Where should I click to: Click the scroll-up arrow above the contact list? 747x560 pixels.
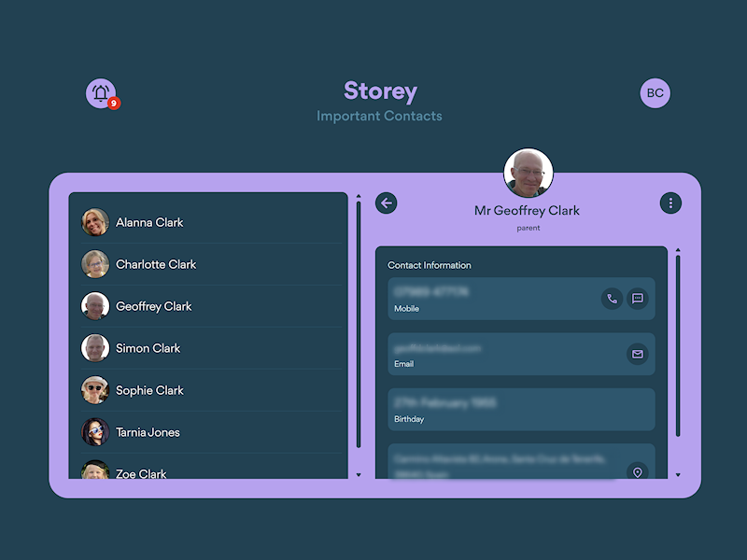click(359, 196)
